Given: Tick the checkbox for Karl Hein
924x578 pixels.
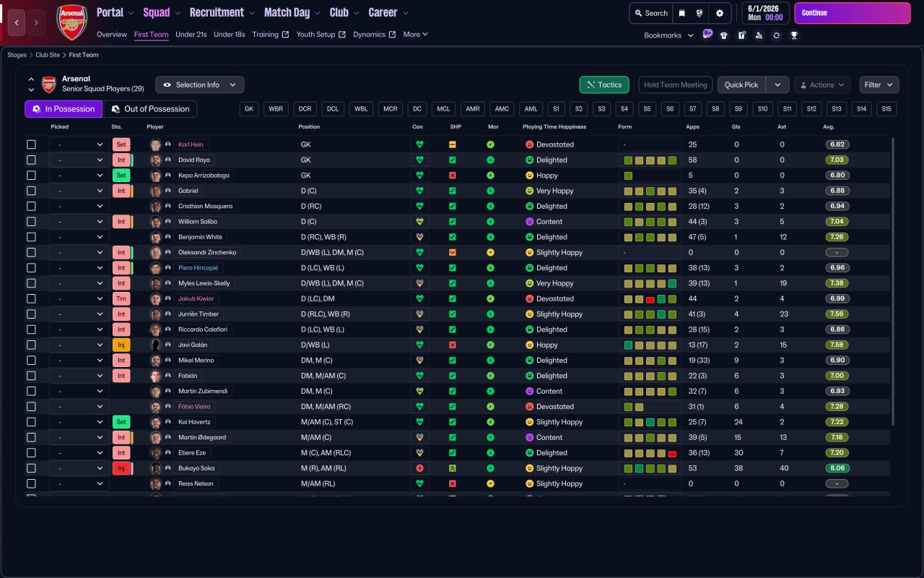Looking at the screenshot, I should pos(31,144).
